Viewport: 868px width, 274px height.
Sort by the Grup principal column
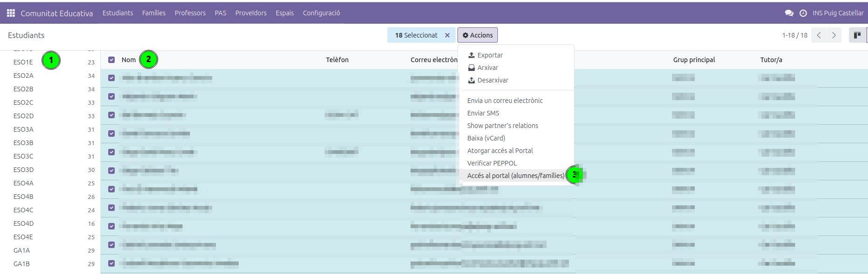[x=694, y=60]
